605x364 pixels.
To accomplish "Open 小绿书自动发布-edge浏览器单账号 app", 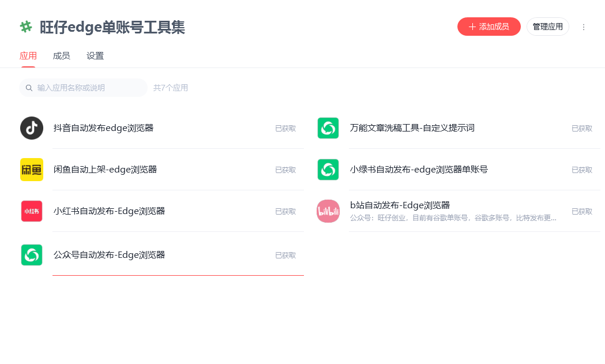I will 419,170.
